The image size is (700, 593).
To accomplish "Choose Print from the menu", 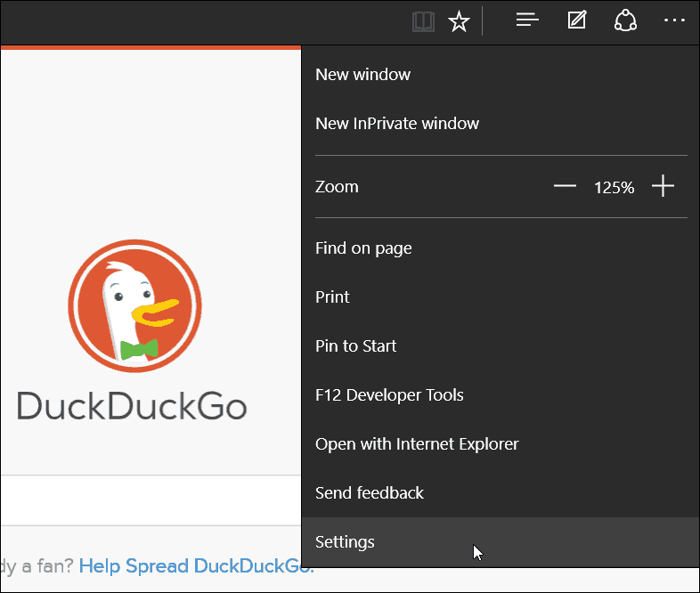I will tap(501, 297).
